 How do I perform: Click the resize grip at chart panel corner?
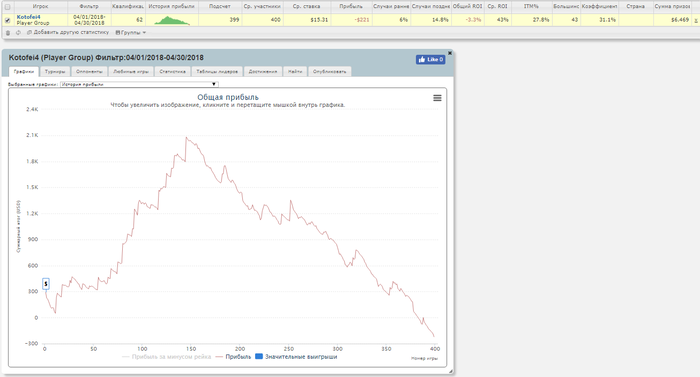point(450,371)
